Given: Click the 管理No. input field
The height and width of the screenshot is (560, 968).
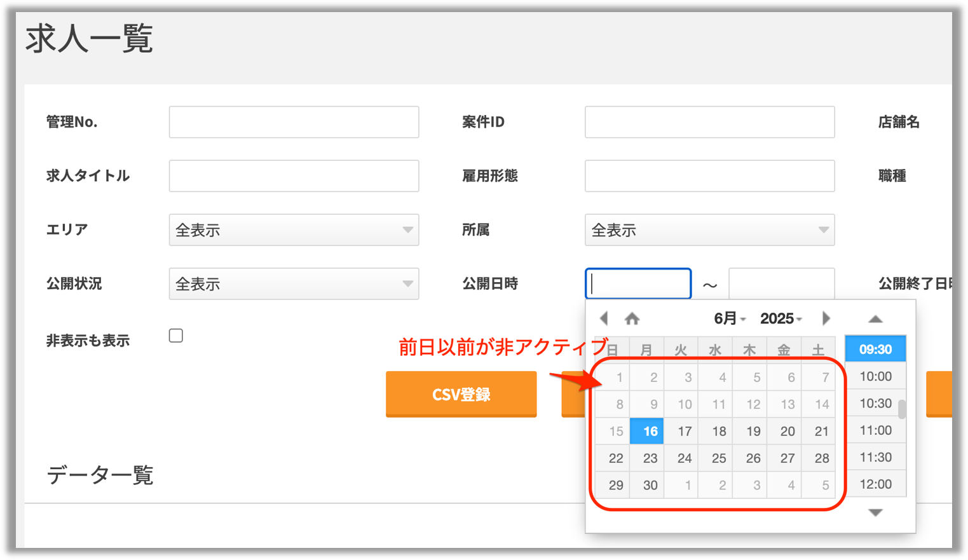Looking at the screenshot, I should 294,122.
